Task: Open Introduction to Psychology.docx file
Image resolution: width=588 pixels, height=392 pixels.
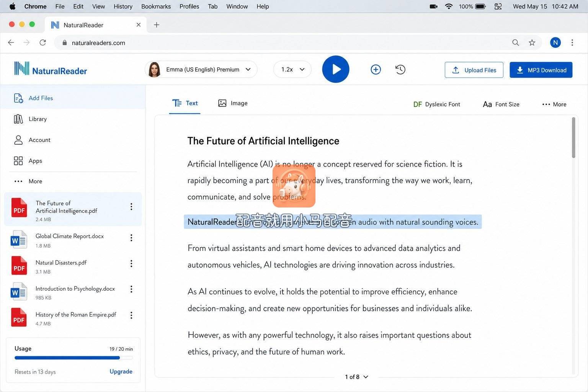Action: point(73,292)
